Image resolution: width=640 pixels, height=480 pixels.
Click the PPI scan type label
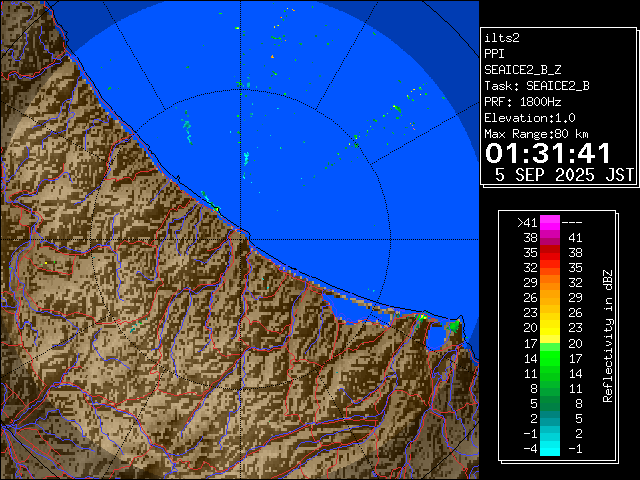coord(494,54)
